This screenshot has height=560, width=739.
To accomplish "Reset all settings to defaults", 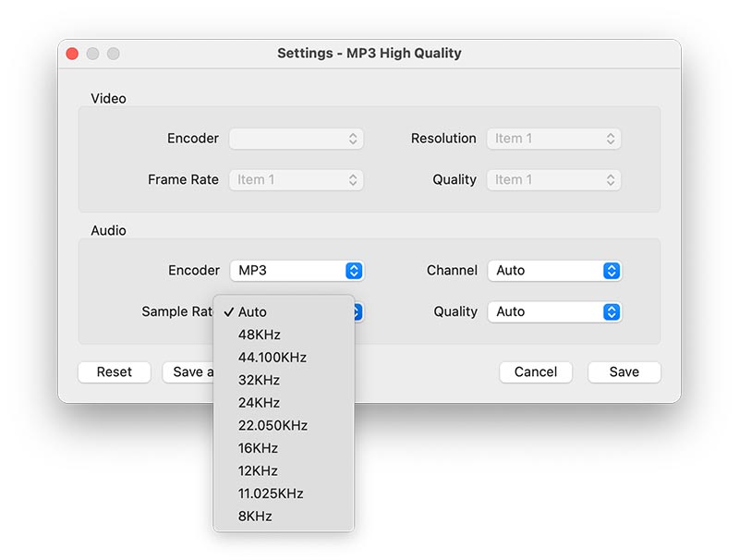I will pos(114,371).
